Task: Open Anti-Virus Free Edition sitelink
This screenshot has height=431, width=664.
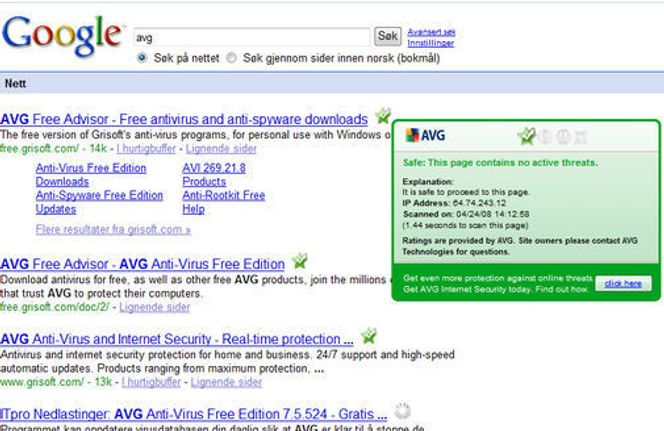Action: tap(91, 168)
